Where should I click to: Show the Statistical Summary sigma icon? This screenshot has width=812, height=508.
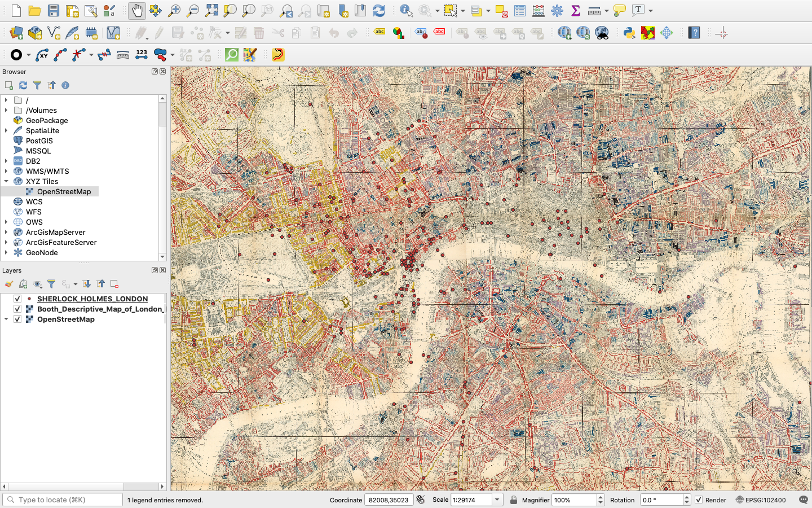pyautogui.click(x=576, y=11)
